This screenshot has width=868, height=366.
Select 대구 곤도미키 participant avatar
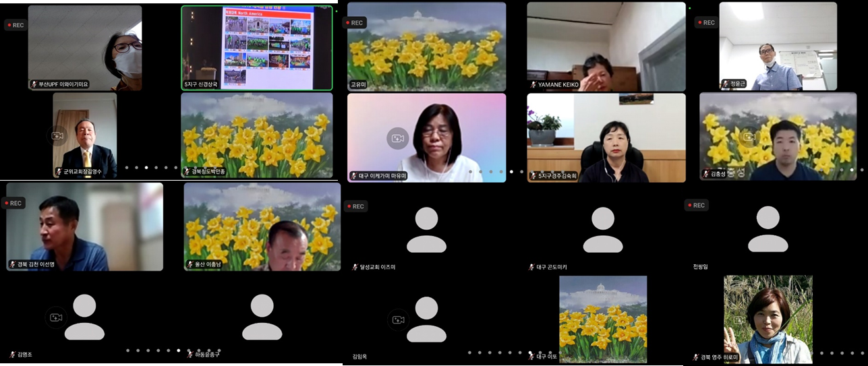(603, 230)
